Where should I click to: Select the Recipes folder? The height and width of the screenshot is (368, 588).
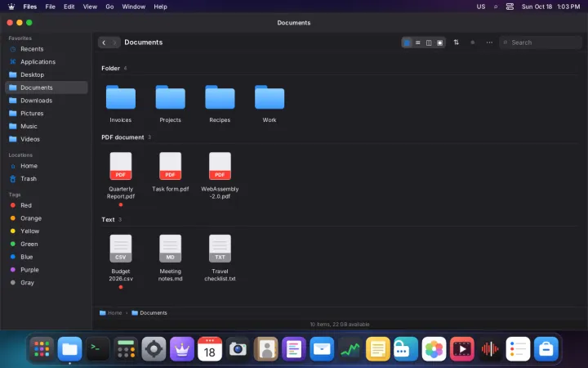coord(220,103)
